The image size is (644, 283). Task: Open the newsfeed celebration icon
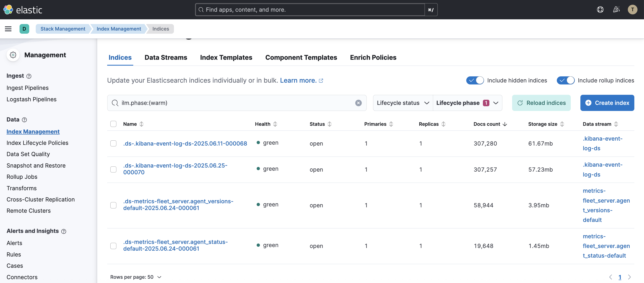point(616,9)
